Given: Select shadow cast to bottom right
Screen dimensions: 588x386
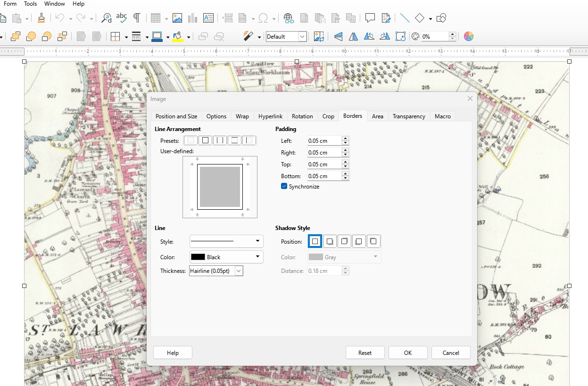Looking at the screenshot, I should [x=330, y=241].
